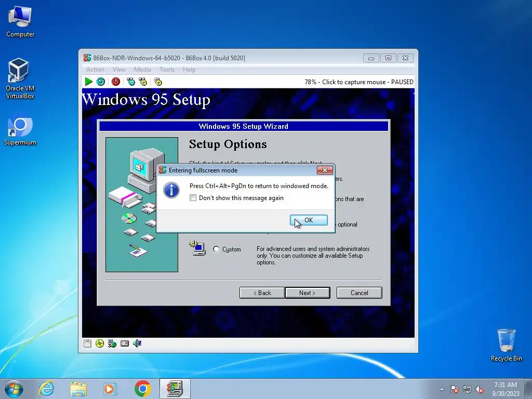Open the Windows Start orb
The image size is (532, 399).
[14, 389]
